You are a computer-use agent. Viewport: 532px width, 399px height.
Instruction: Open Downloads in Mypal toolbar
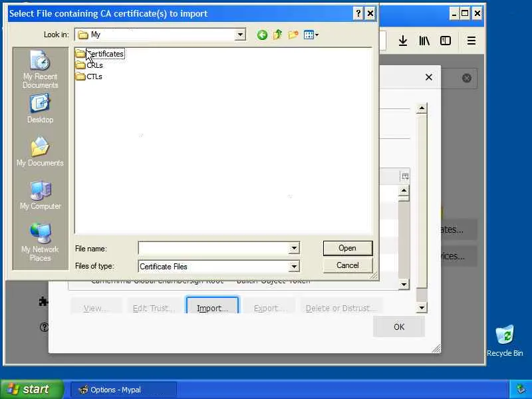click(x=403, y=41)
